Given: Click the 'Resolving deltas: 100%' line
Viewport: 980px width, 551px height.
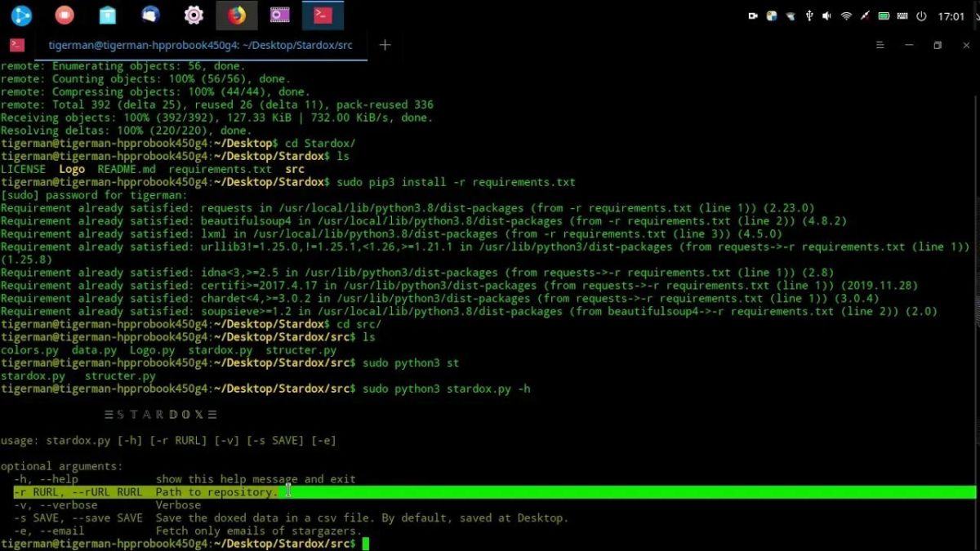Looking at the screenshot, I should coord(126,131).
